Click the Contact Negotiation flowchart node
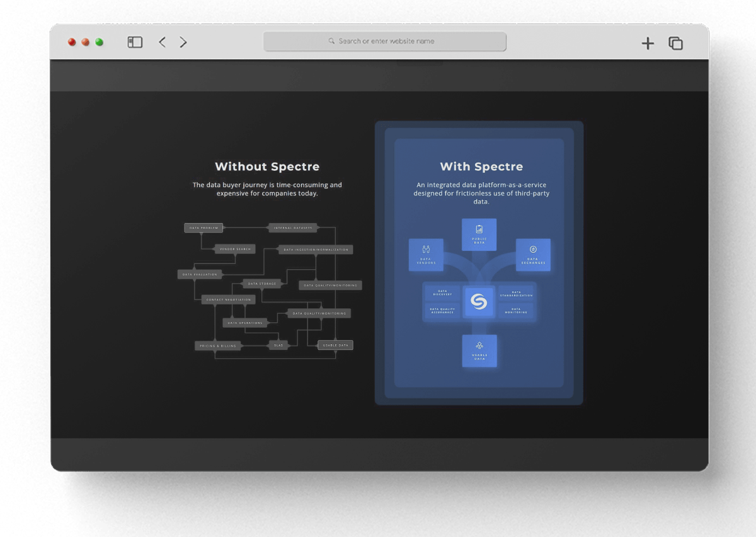756x537 pixels. [229, 300]
